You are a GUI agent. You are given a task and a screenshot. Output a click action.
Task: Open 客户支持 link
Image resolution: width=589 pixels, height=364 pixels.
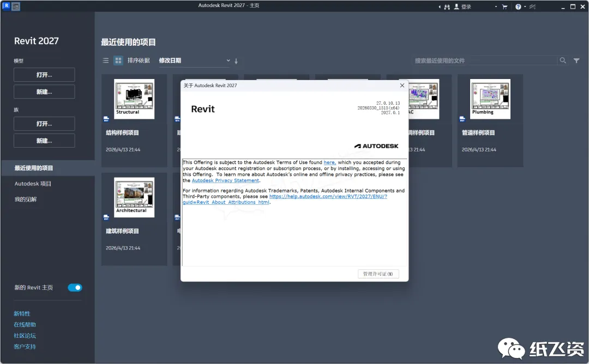point(25,347)
